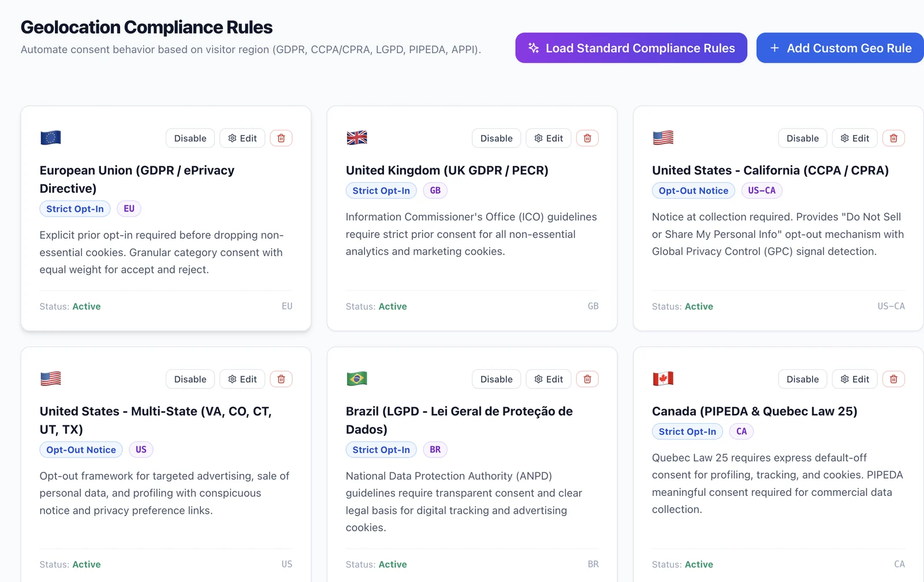Click 'Status: Active' on California card
Image resolution: width=924 pixels, height=582 pixels.
[x=682, y=306]
